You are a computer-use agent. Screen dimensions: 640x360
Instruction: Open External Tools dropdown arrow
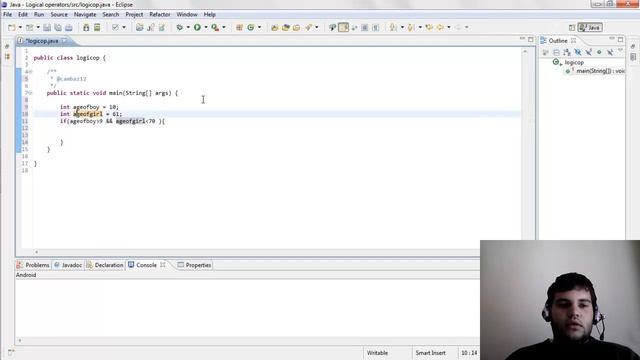(x=224, y=27)
